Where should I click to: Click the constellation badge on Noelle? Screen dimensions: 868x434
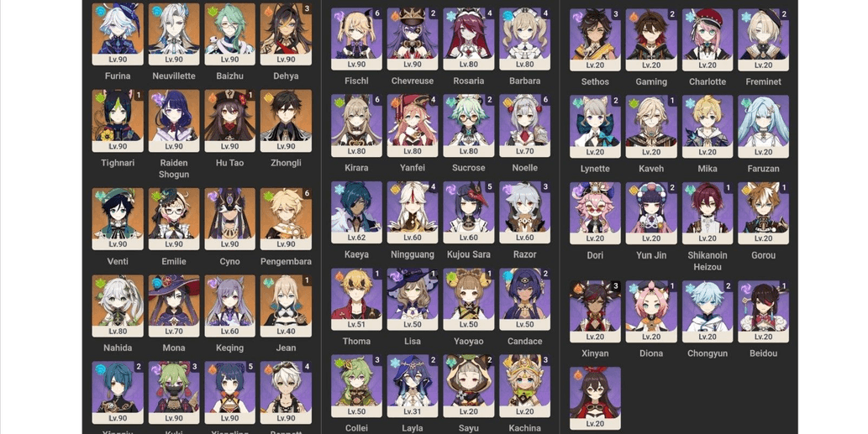click(545, 100)
